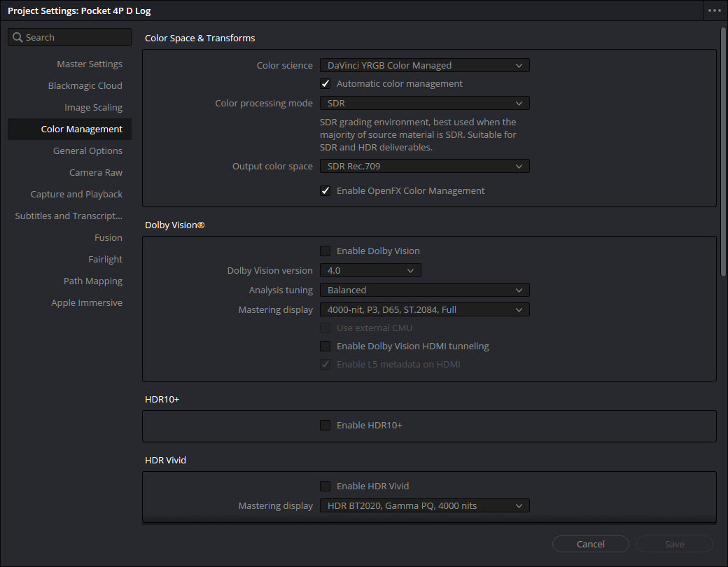This screenshot has width=728, height=567.
Task: Open Color processing mode dropdown
Action: tap(424, 103)
